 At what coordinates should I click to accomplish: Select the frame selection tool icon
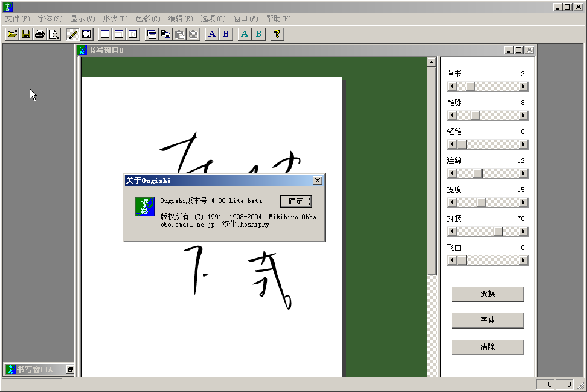86,34
